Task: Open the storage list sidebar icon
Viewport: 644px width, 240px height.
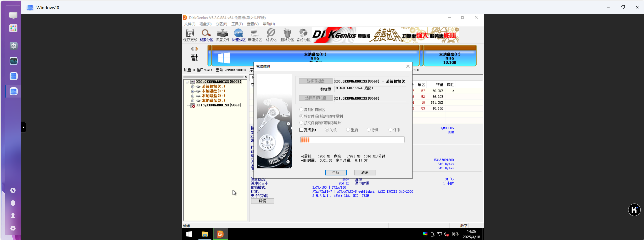Action: [13, 76]
